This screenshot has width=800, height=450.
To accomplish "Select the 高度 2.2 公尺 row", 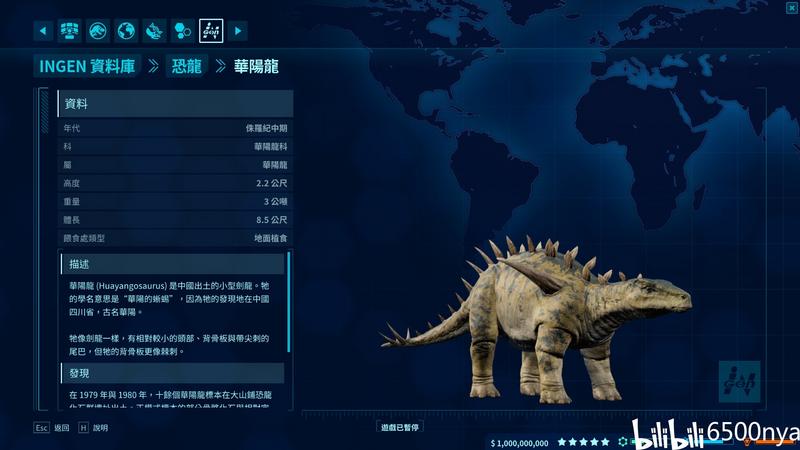I will 176,183.
